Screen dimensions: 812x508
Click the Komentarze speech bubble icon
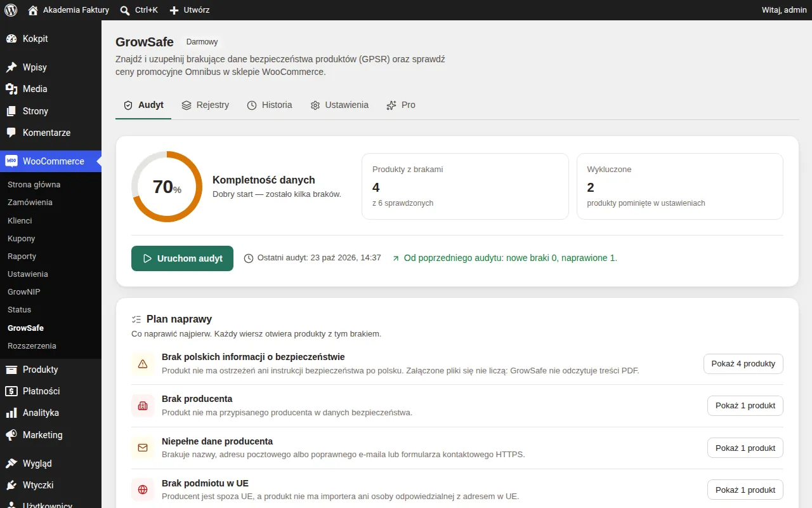click(x=11, y=133)
